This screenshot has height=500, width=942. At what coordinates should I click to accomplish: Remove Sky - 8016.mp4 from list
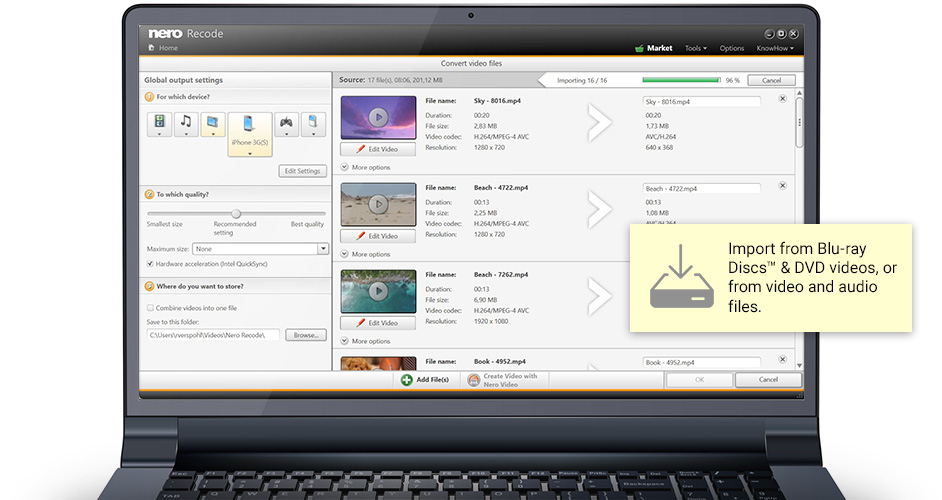tap(782, 99)
